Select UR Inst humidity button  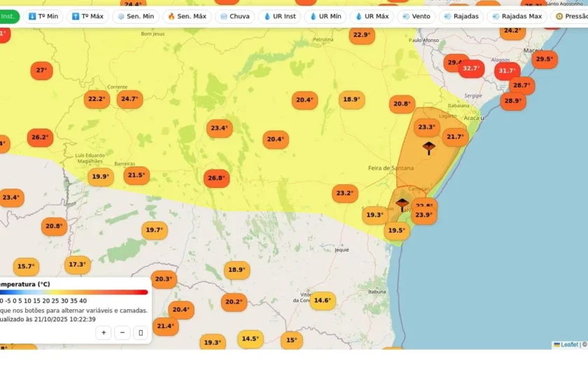click(x=280, y=17)
